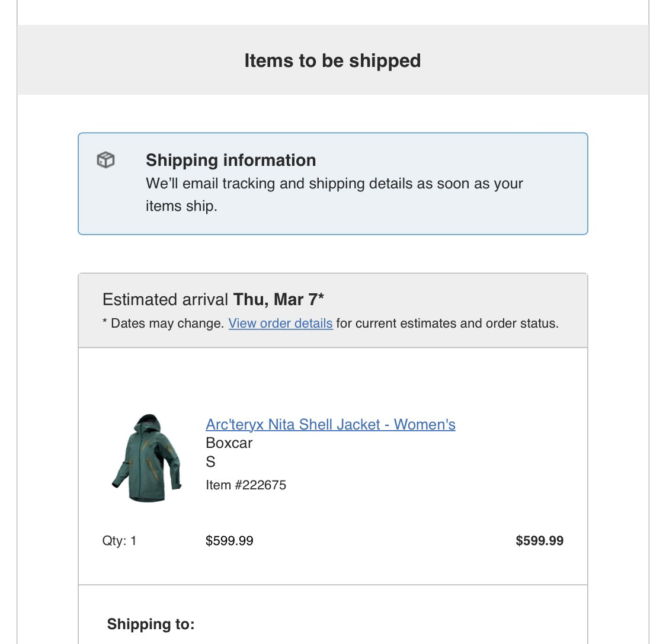666x644 pixels.
Task: Open the View order details link
Action: pyautogui.click(x=280, y=323)
